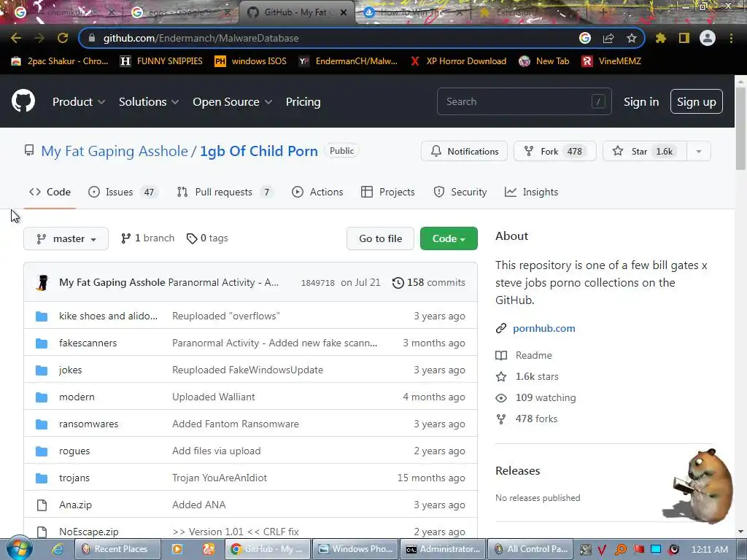Click the Go to file button

coord(381,238)
